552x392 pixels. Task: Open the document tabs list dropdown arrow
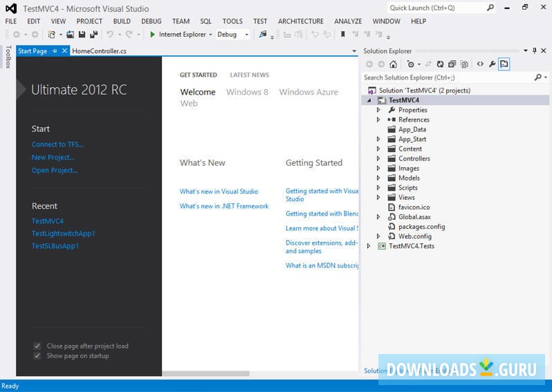(354, 51)
